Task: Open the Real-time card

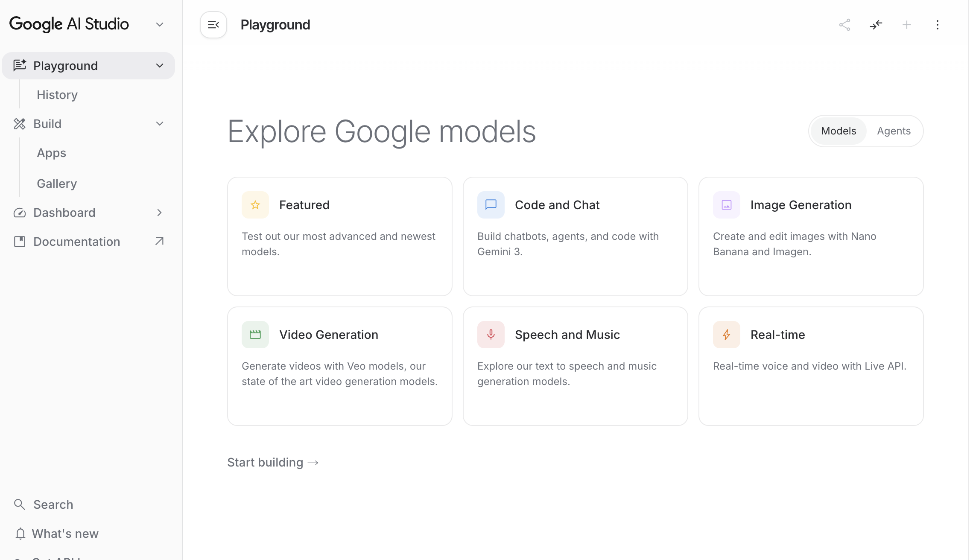Action: click(811, 366)
